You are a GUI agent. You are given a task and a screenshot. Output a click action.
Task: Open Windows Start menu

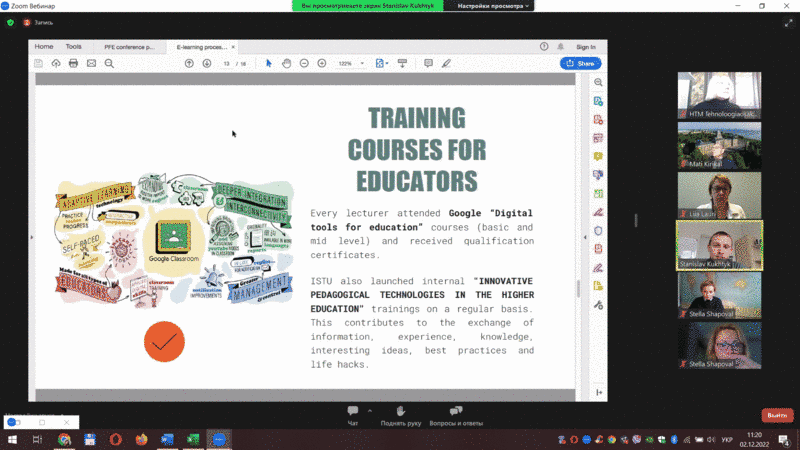12,440
